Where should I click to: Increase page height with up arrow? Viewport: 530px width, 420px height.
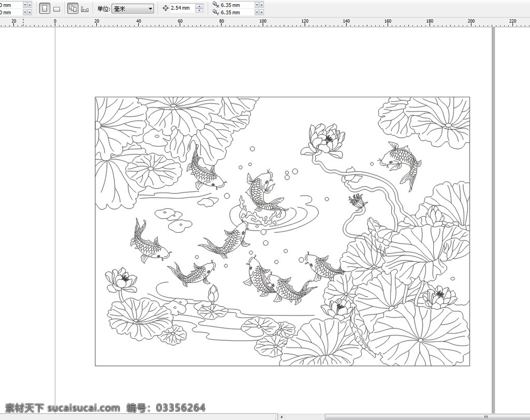click(30, 12)
